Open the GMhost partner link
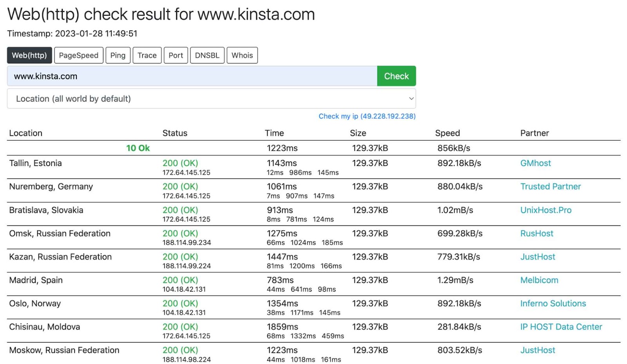Screen dimensions: 627x364 coord(535,163)
